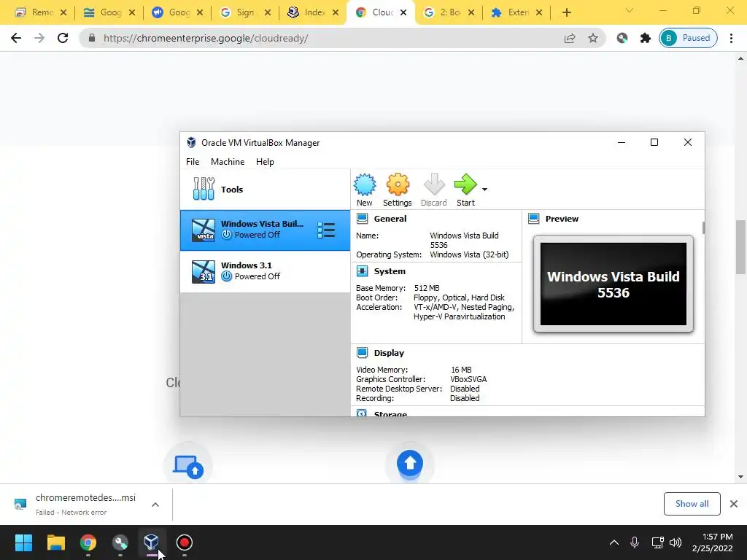Reload the Chrome page
This screenshot has height=560, width=747.
(63, 38)
